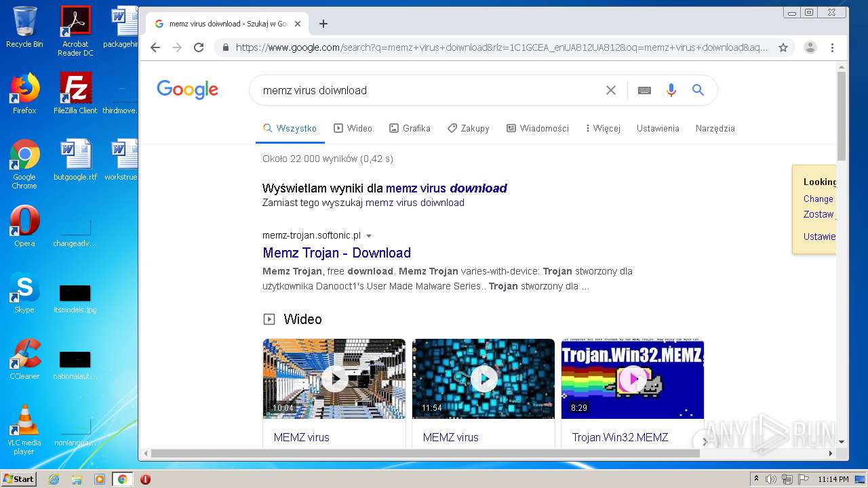Open the Start menu
The image size is (868, 488).
pos(18,479)
